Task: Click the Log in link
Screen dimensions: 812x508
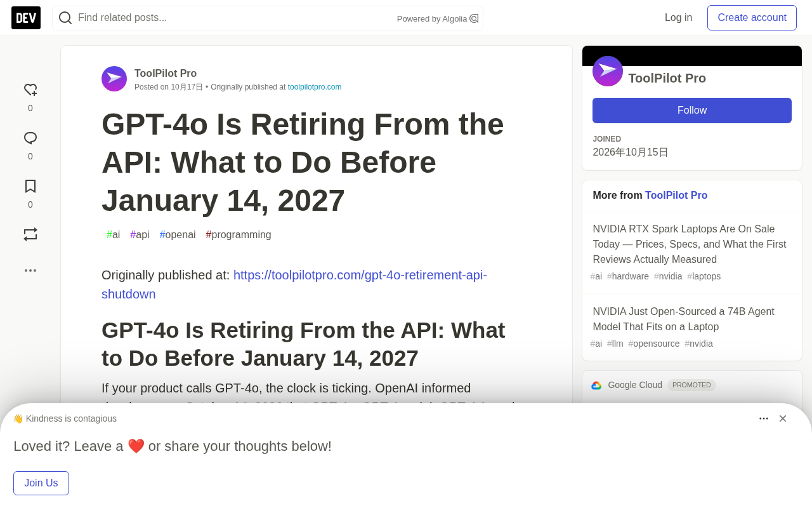Action: (678, 18)
